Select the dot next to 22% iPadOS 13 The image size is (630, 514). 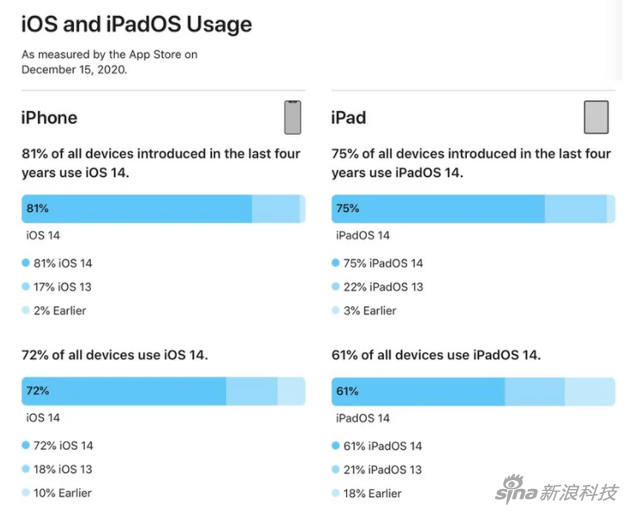(336, 287)
